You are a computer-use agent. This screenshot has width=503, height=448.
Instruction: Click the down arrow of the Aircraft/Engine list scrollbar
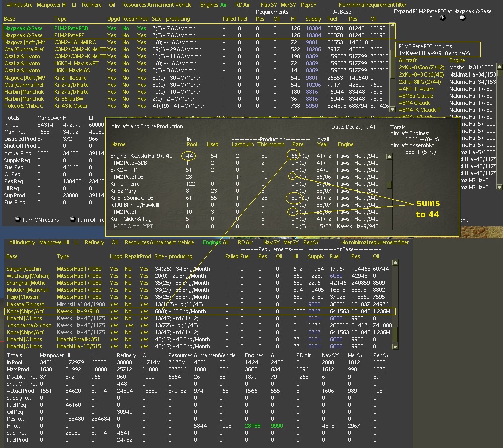pyautogui.click(x=499, y=187)
